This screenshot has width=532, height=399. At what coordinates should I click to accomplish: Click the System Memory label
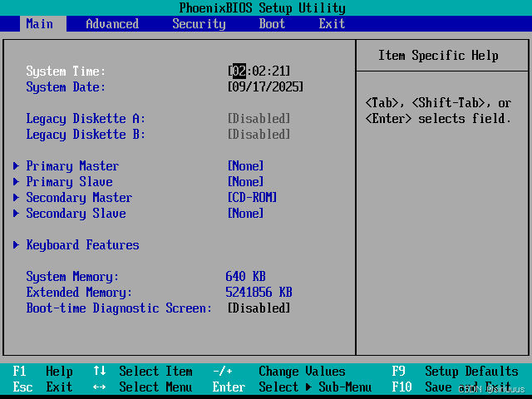[72, 277]
